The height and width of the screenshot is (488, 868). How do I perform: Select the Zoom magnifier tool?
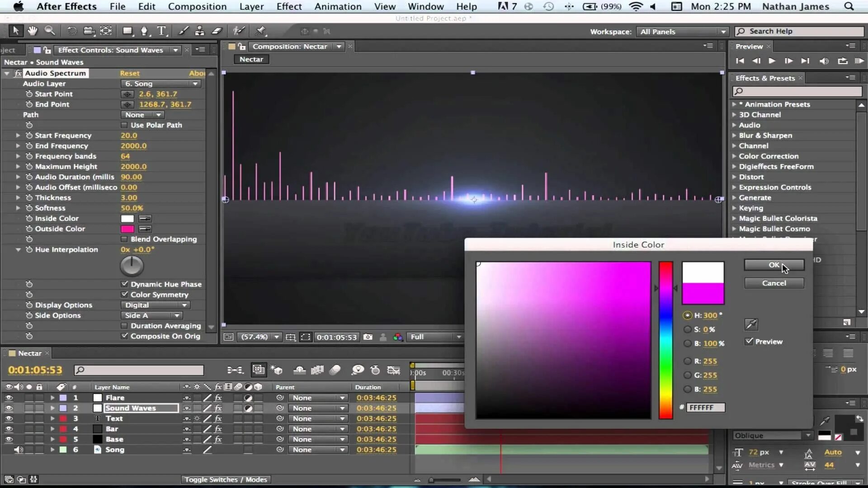50,31
